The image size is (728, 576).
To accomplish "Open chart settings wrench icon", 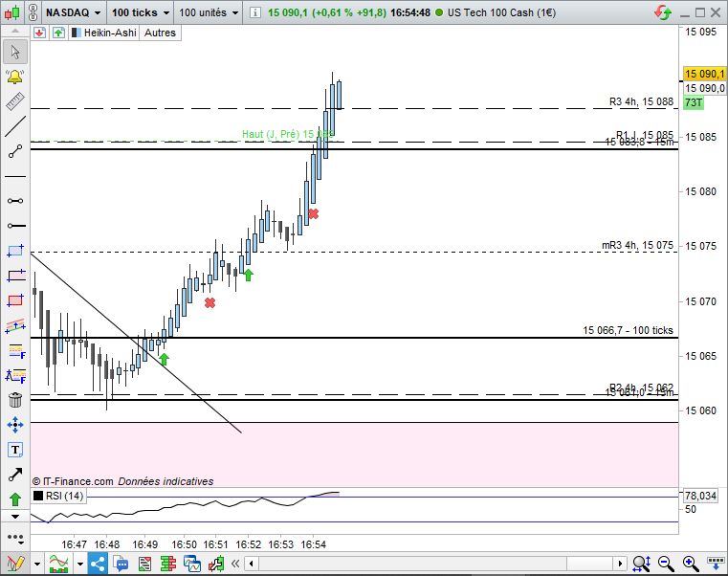I will pos(216,564).
